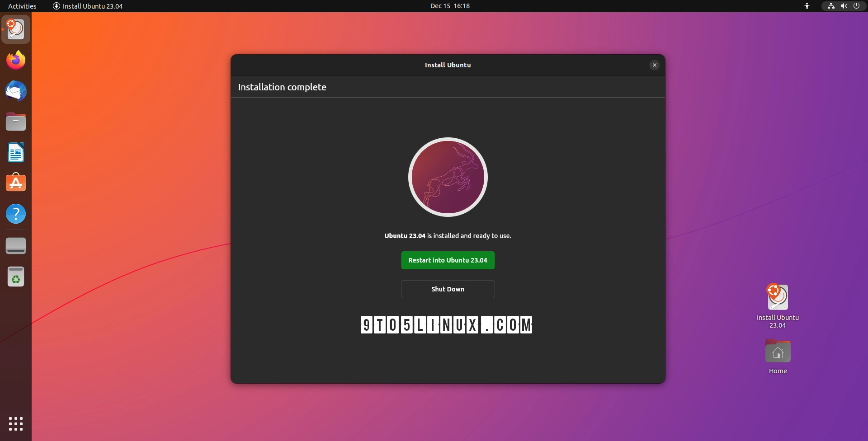Open Thunderbird mail from the dock
Viewport: 868px width, 441px height.
pos(16,91)
